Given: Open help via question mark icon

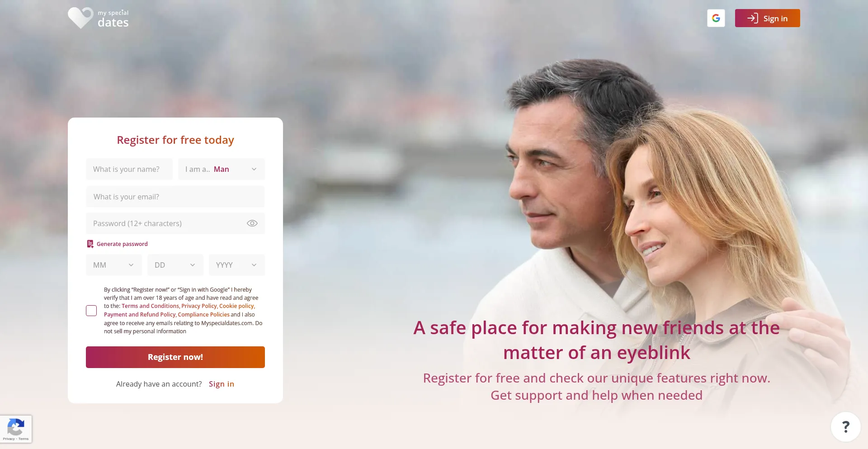Looking at the screenshot, I should [x=845, y=427].
